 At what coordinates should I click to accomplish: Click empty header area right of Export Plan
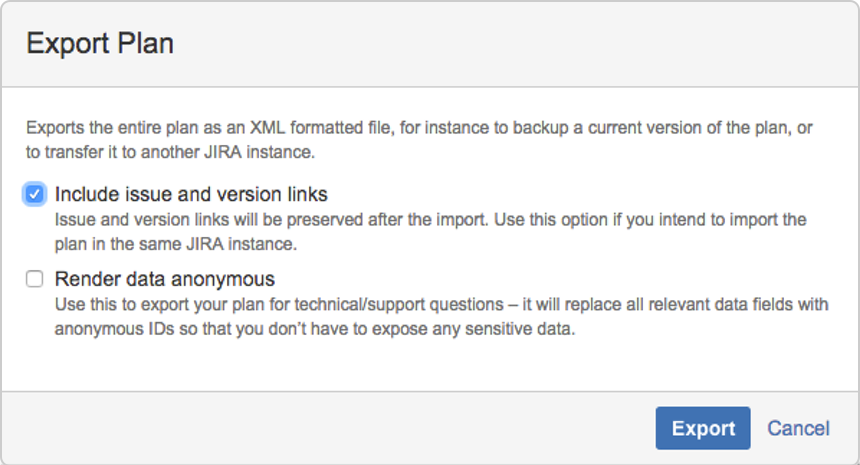coord(516,43)
